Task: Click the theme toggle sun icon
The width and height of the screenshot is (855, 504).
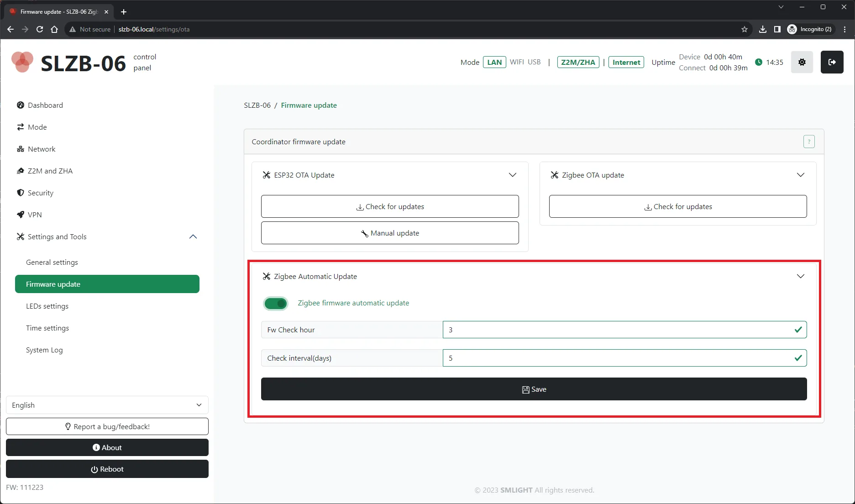Action: point(802,62)
